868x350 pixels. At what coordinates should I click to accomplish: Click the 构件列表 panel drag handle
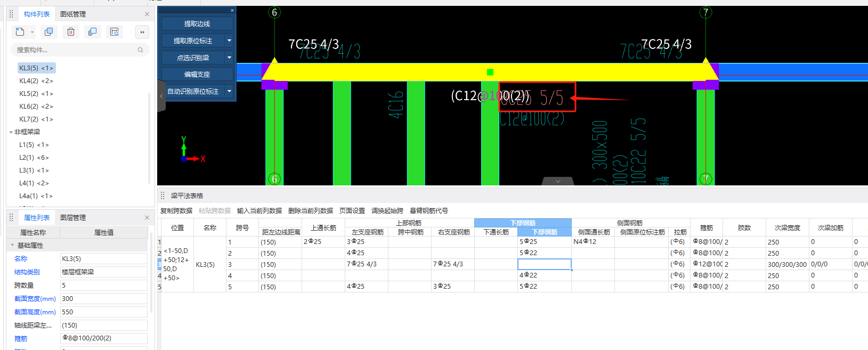[x=11, y=14]
